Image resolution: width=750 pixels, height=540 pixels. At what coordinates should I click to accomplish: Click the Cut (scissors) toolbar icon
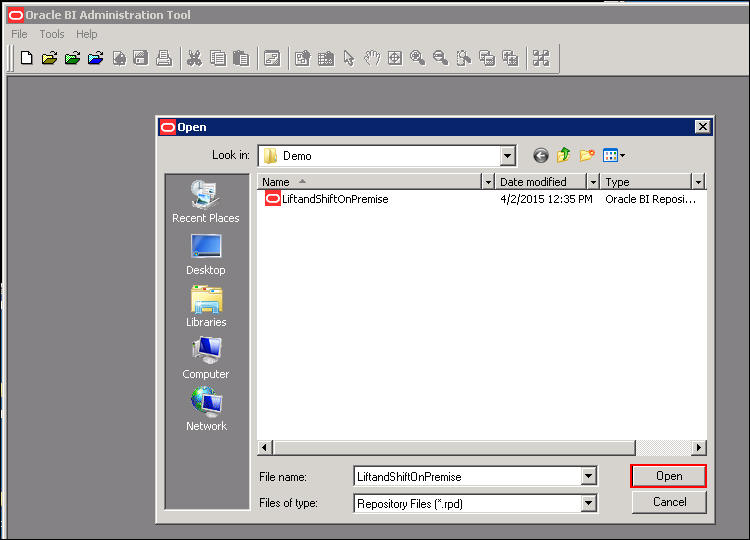194,58
